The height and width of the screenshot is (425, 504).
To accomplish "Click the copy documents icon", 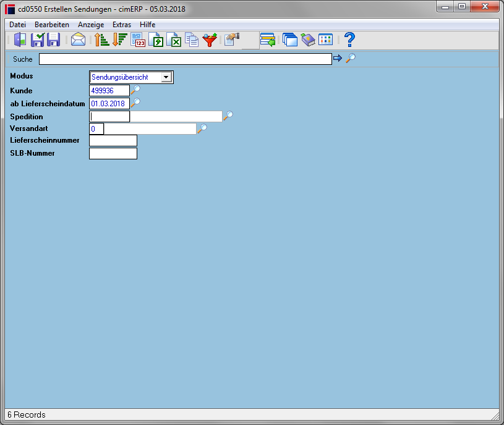I will point(192,40).
